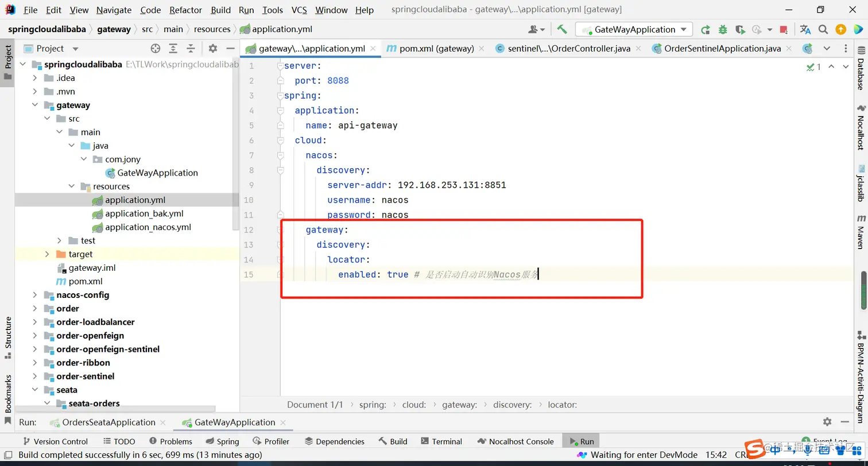Click the orange update arrow icon
868x466 pixels.
[x=840, y=29]
